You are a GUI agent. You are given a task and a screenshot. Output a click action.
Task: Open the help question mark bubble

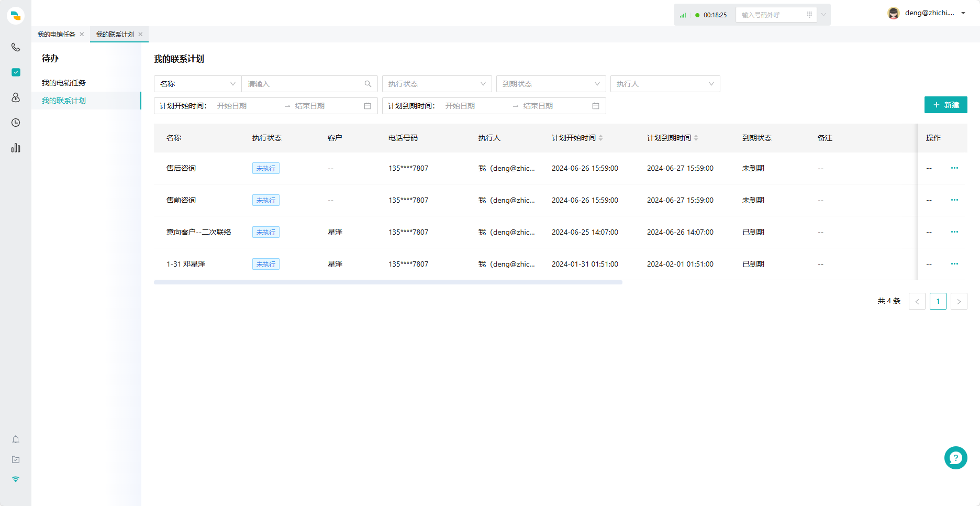click(956, 458)
